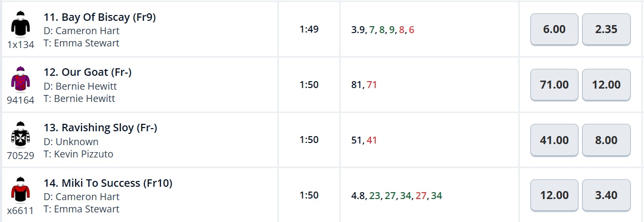The width and height of the screenshot is (644, 222).
Task: Select Bay Of Biscay place odds 2.35
Action: [x=606, y=29]
